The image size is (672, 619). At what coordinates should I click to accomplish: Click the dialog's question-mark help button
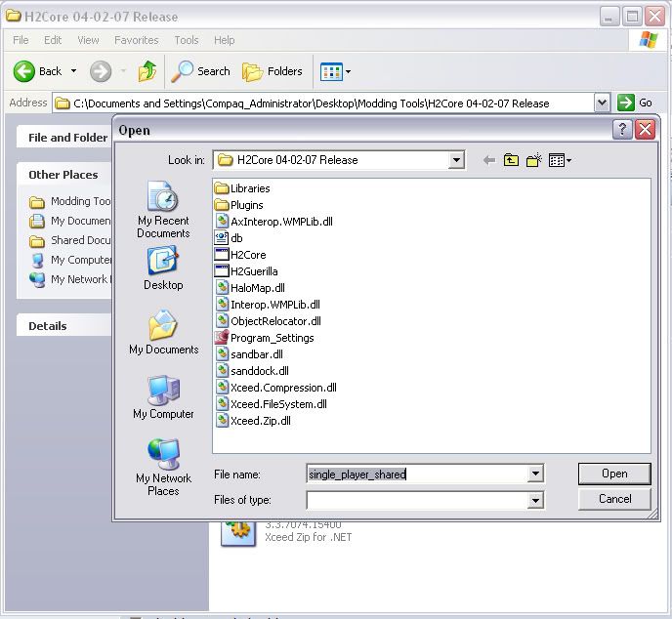[x=622, y=129]
